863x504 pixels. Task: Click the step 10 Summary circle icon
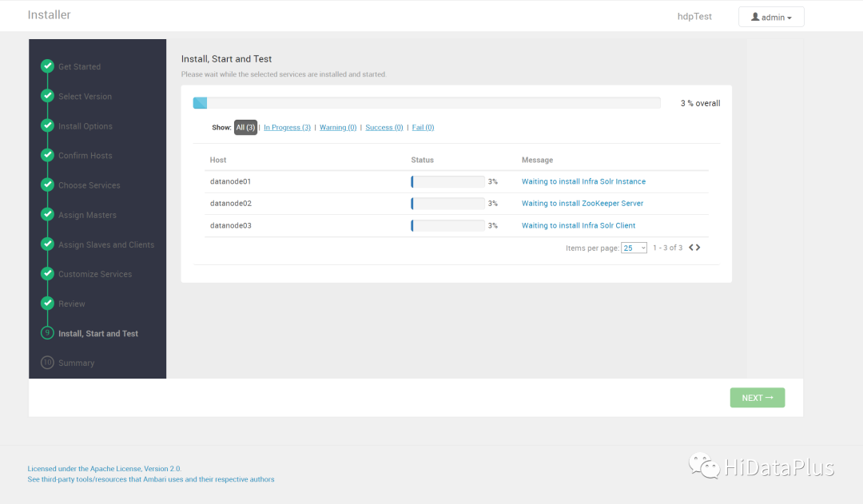47,363
